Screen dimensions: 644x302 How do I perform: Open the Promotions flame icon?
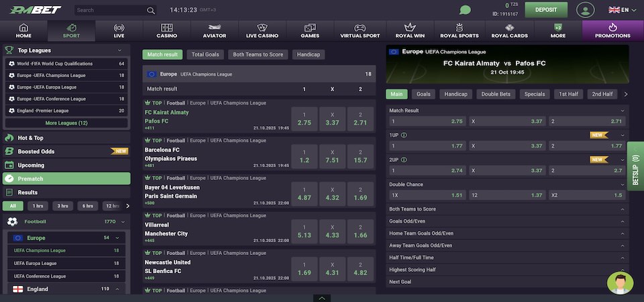pos(612,28)
